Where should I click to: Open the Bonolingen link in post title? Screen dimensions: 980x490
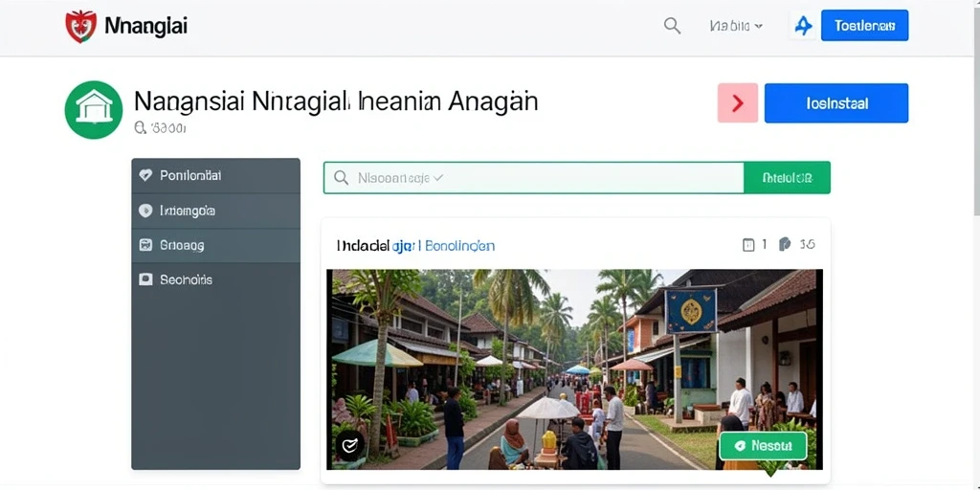460,246
